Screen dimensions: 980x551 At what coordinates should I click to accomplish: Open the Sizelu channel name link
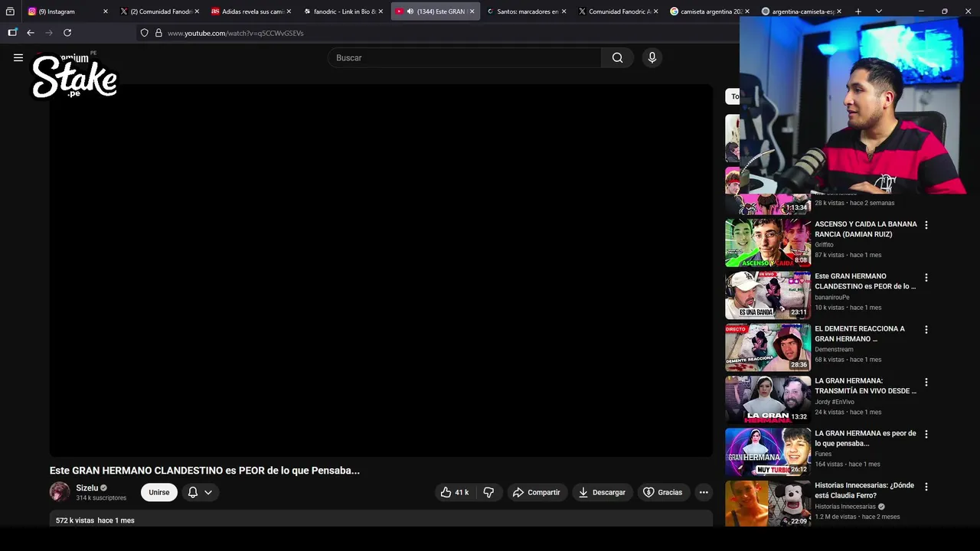[87, 487]
